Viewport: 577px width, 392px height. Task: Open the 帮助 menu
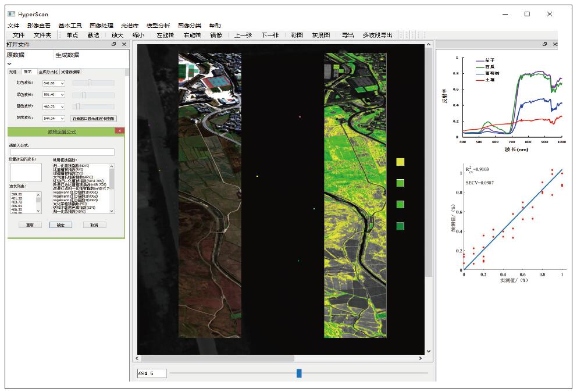215,26
